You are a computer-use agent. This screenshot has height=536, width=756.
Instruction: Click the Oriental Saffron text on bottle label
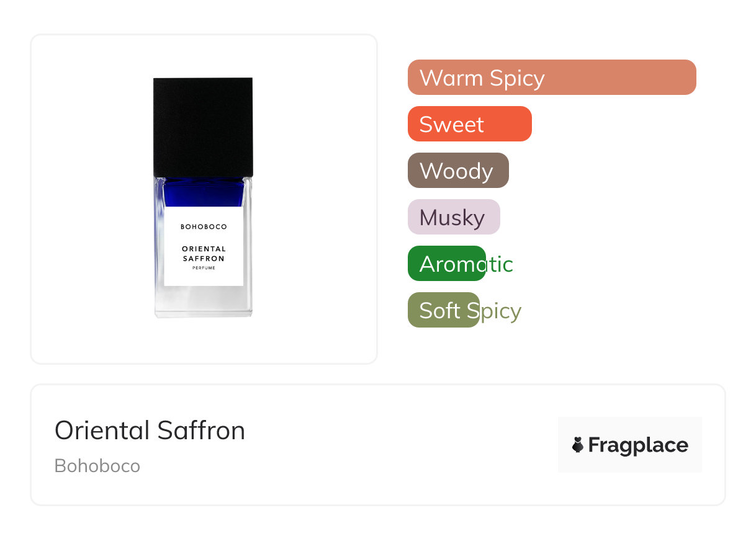204,254
